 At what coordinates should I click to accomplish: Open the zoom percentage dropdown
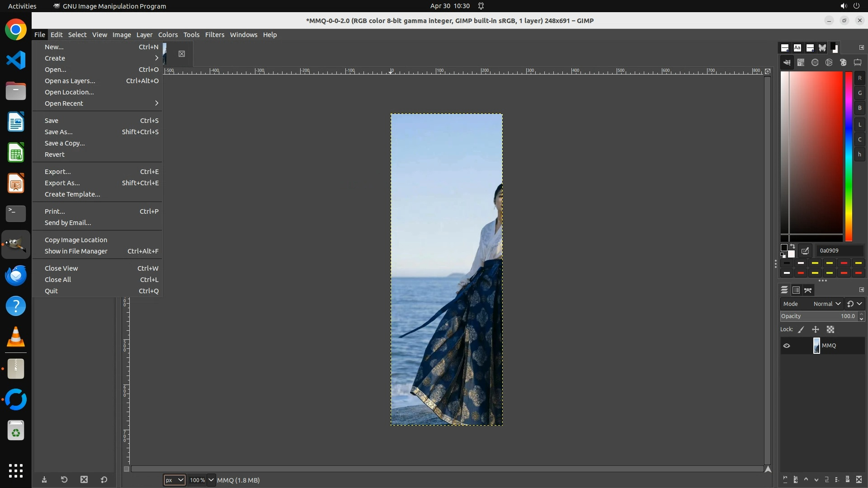pyautogui.click(x=211, y=480)
